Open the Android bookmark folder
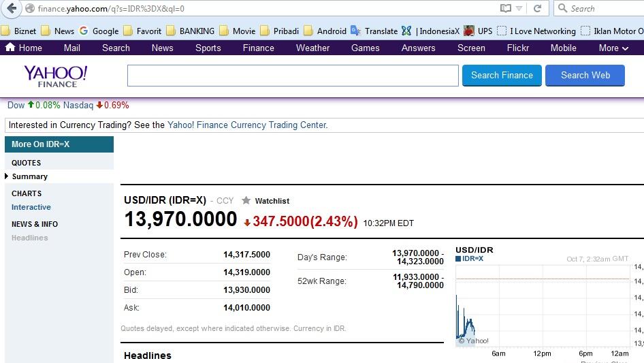 click(x=325, y=31)
